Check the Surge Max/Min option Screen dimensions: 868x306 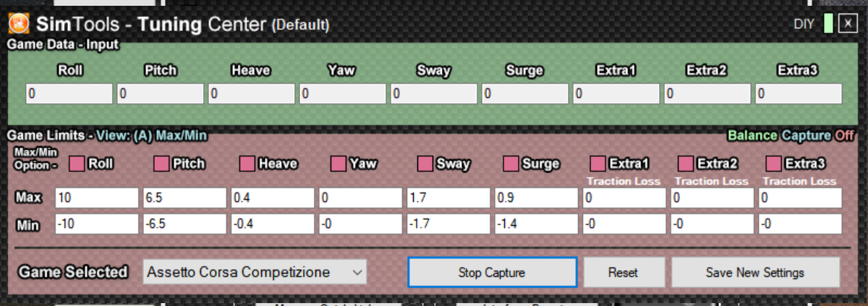(x=511, y=163)
